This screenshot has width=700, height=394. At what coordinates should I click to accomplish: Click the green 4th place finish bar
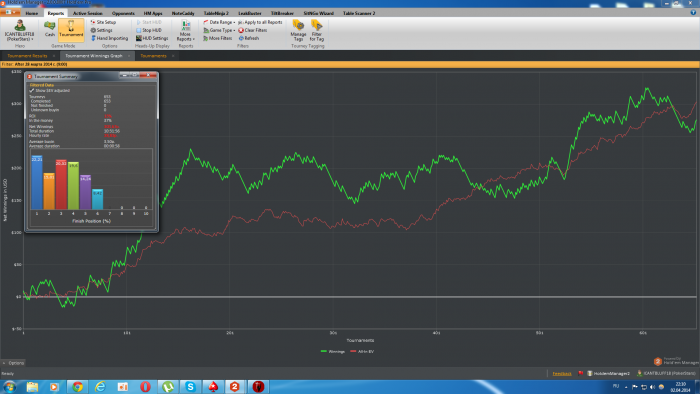(x=73, y=186)
